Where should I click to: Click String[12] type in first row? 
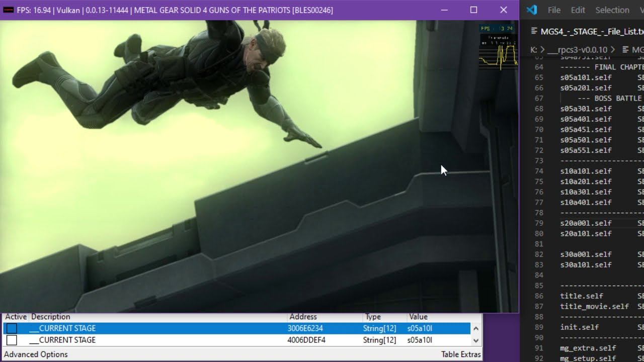380,328
